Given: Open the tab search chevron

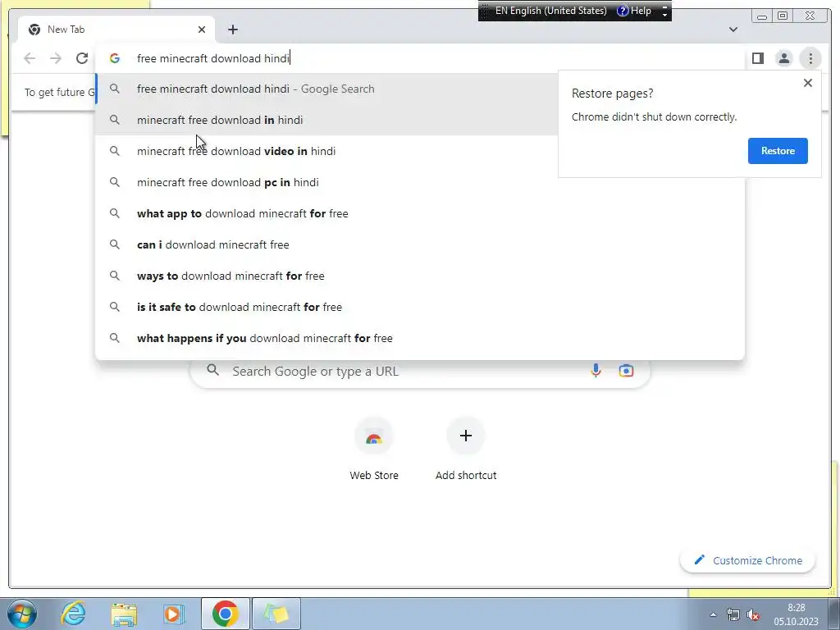Looking at the screenshot, I should [x=733, y=30].
